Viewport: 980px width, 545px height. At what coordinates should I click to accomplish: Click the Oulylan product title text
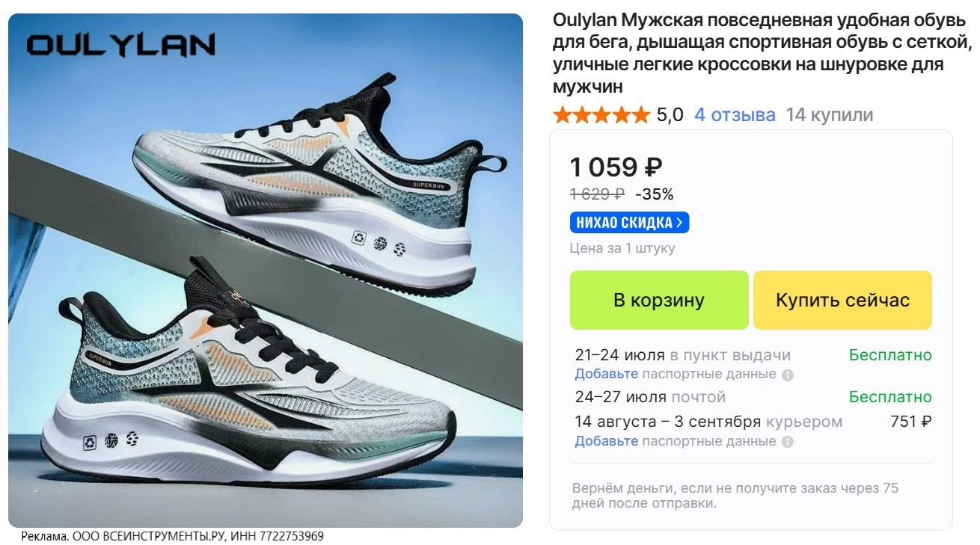click(762, 53)
